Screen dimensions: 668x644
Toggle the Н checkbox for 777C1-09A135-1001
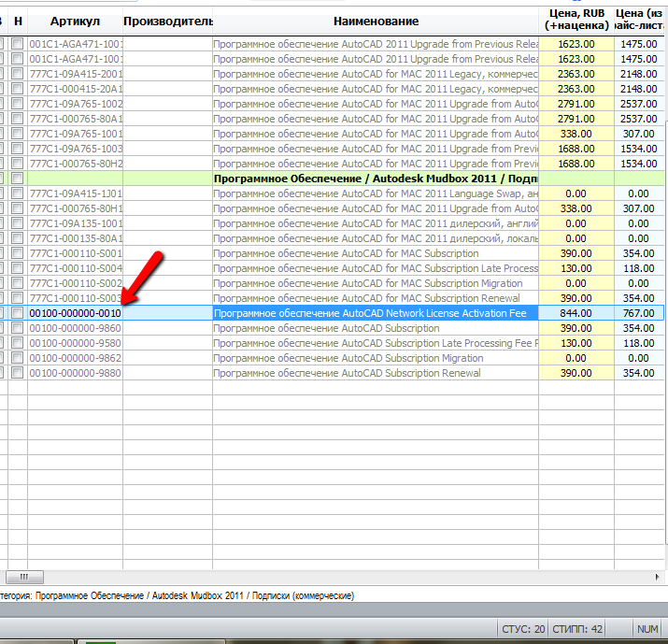click(x=18, y=223)
